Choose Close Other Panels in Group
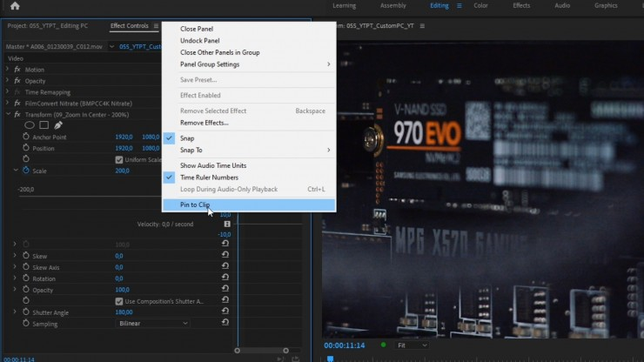Screen dimensions: 644x362 [249, 52]
